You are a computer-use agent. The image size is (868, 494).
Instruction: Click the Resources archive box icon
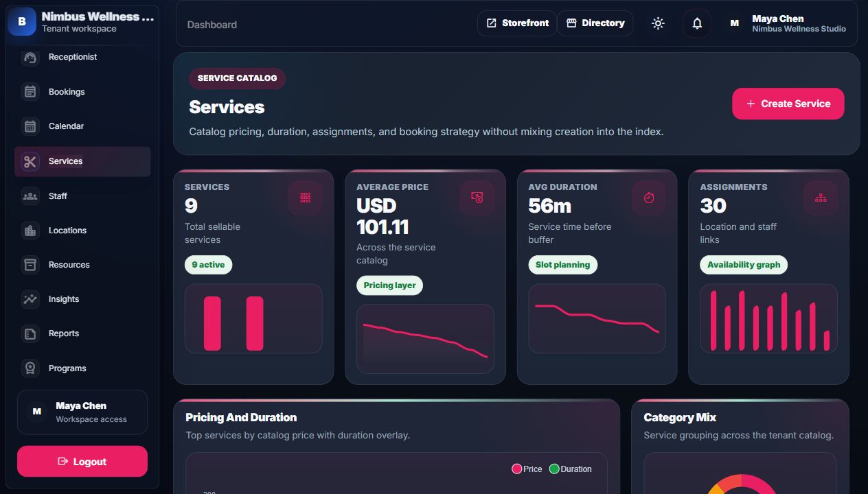(x=30, y=265)
